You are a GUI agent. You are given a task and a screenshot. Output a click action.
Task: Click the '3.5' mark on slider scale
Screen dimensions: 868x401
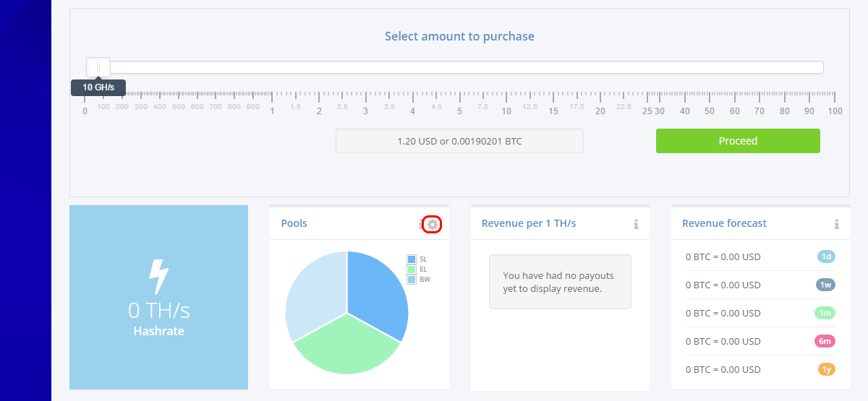(389, 107)
